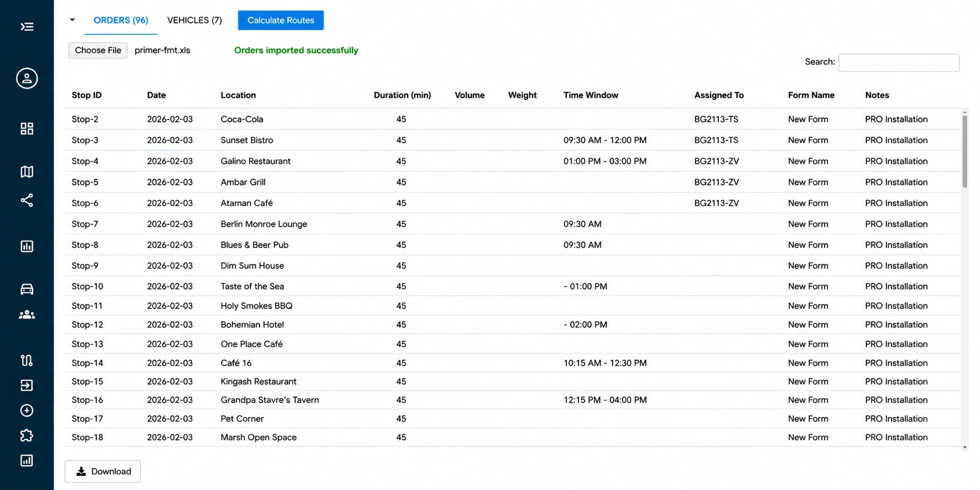Sort by the Form Name column header

click(x=811, y=95)
